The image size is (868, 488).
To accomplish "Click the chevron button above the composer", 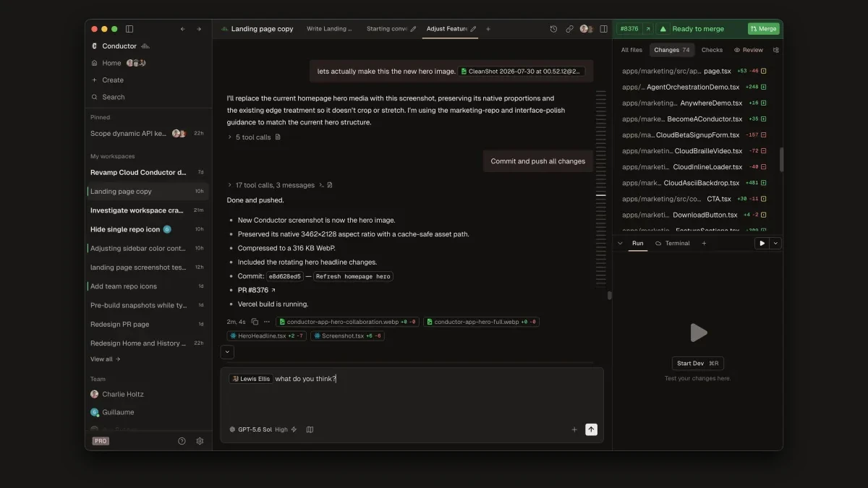I will point(227,352).
